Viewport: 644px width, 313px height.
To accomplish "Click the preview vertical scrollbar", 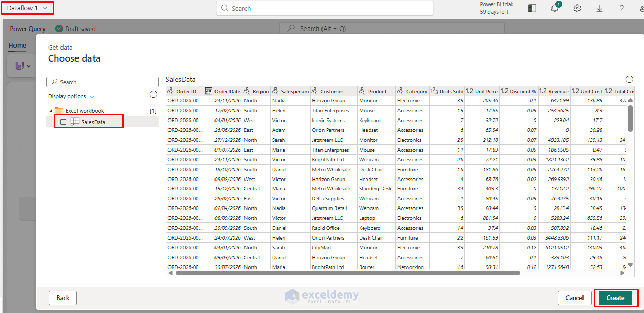I will coord(630,118).
